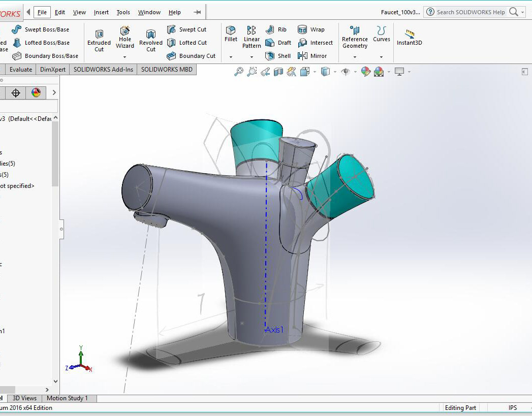
Task: Click Zoom to Fit view icon
Action: [239, 72]
